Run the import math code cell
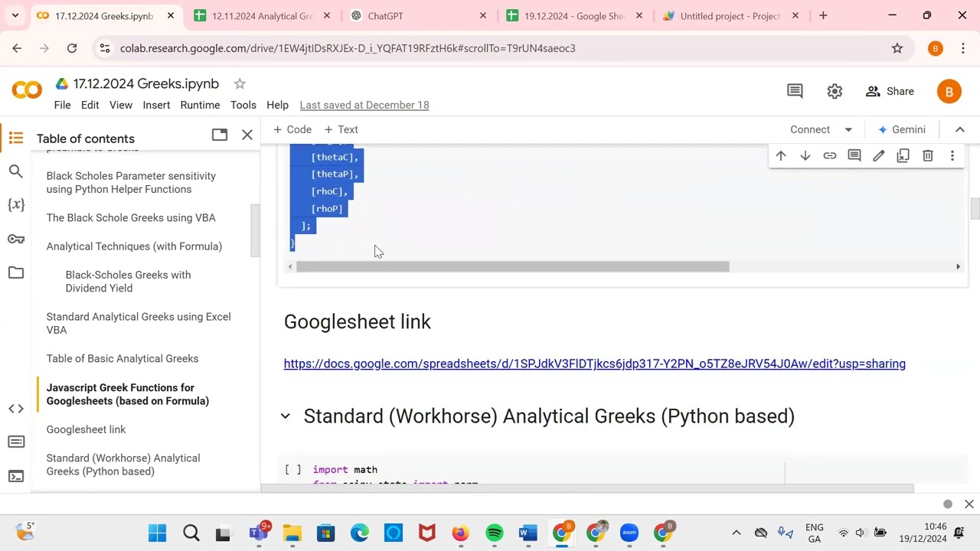The height and width of the screenshot is (551, 980). (x=292, y=470)
